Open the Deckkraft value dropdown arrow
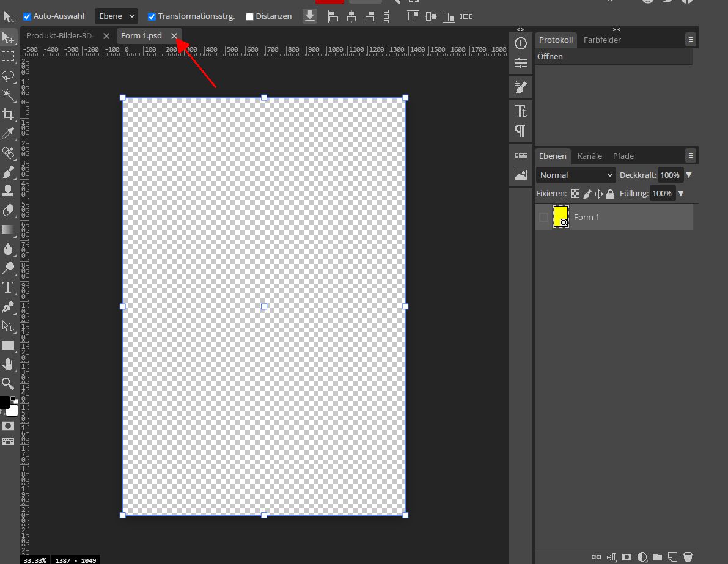 pos(689,175)
